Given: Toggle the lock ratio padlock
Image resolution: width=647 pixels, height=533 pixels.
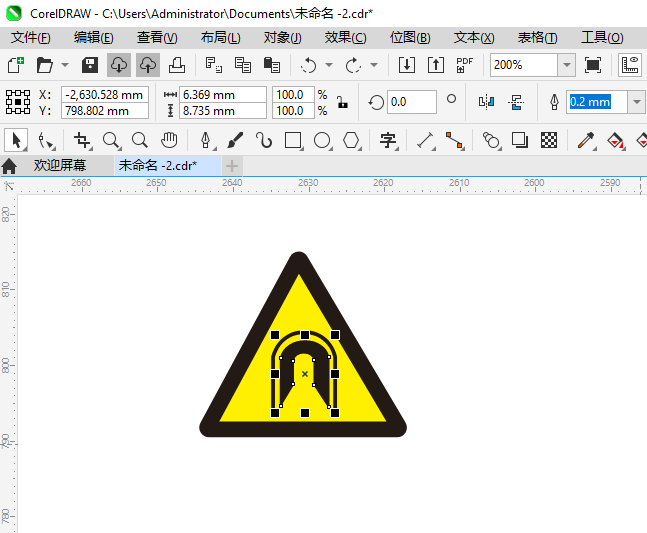Looking at the screenshot, I should pos(342,102).
